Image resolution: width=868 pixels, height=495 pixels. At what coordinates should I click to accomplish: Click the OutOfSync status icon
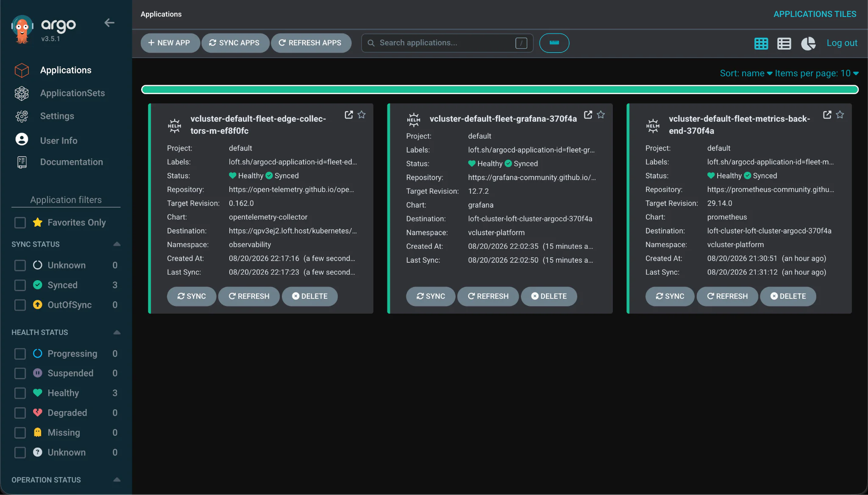(x=38, y=305)
